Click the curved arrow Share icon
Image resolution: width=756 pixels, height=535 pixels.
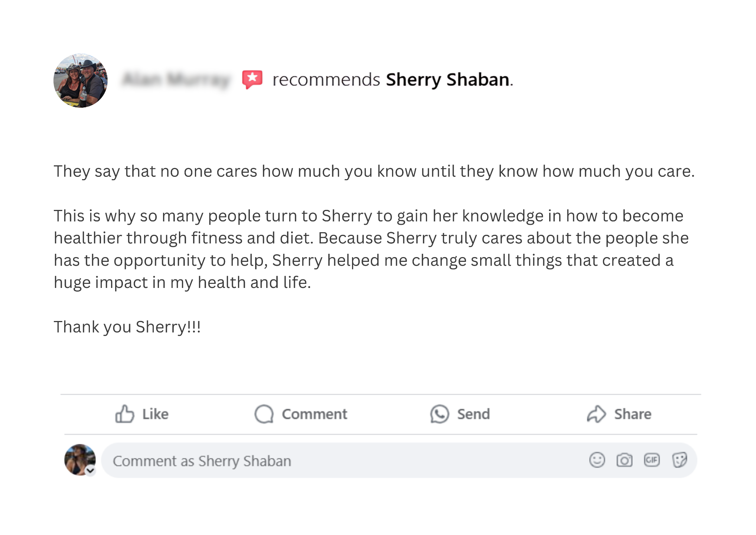click(596, 414)
